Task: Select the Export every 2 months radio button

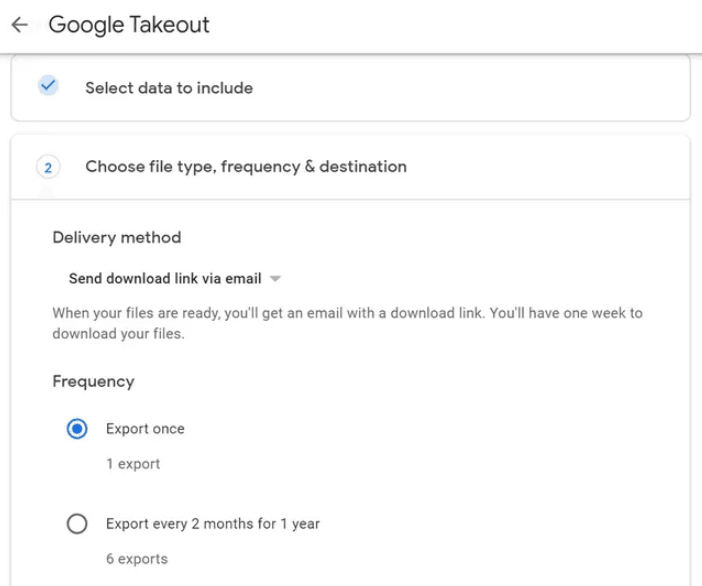Action: [77, 524]
